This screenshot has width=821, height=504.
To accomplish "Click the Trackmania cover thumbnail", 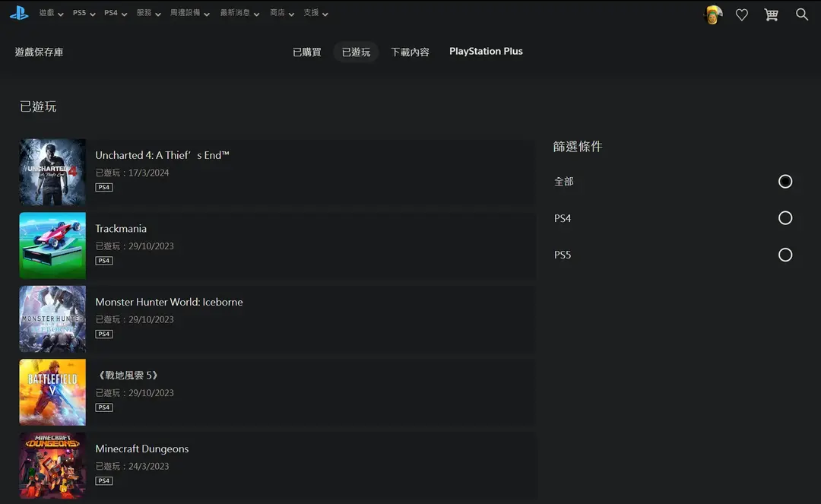I will [52, 245].
